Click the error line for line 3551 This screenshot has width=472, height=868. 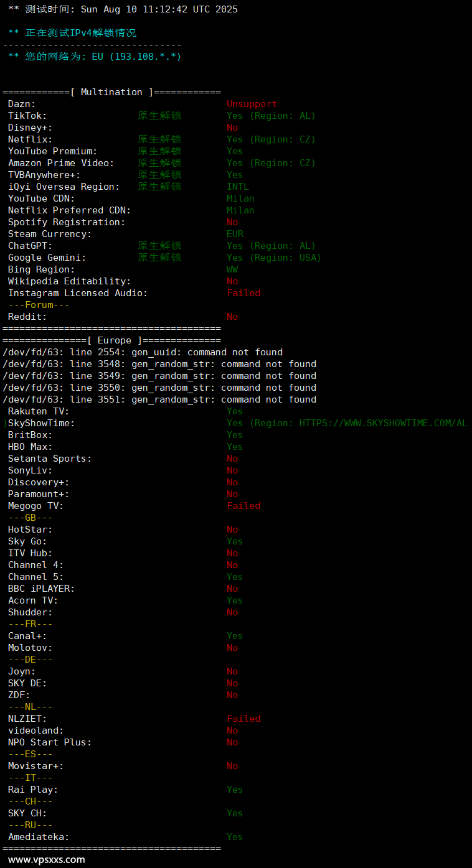pos(159,399)
